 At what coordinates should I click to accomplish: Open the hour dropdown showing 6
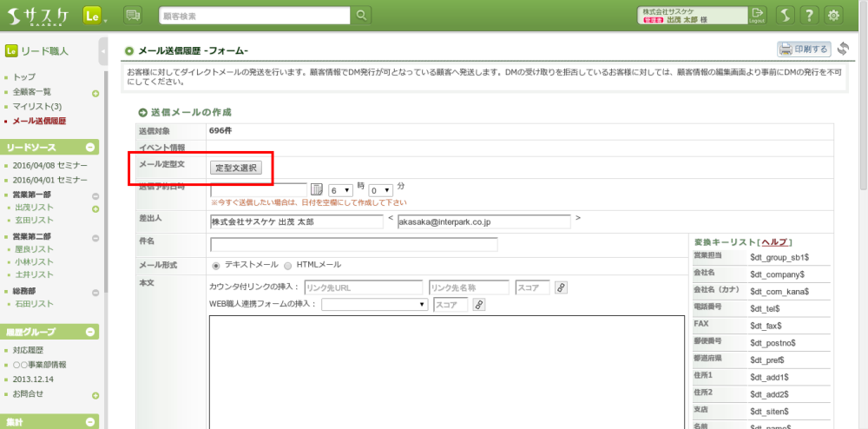[340, 189]
